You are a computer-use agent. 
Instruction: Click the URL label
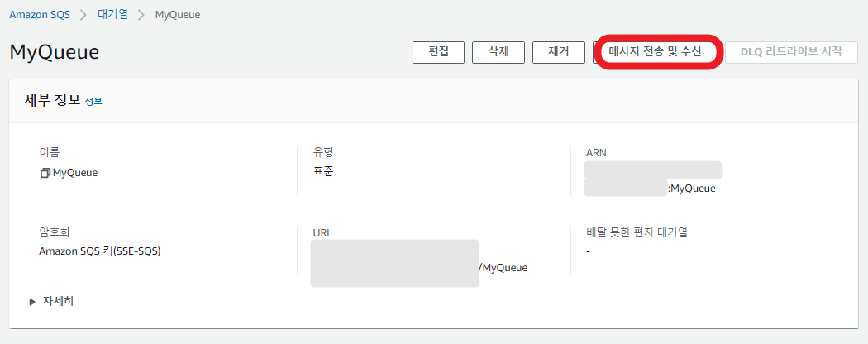[322, 232]
